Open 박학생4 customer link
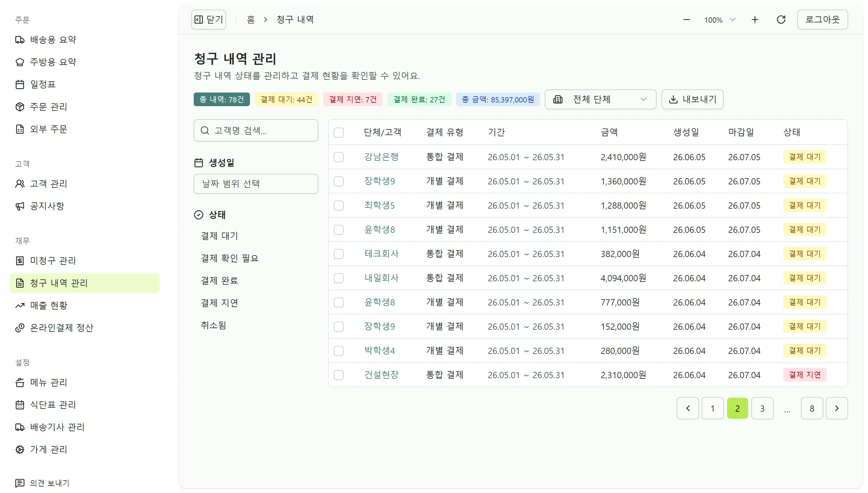Viewport: 868px width, 493px height. [379, 351]
